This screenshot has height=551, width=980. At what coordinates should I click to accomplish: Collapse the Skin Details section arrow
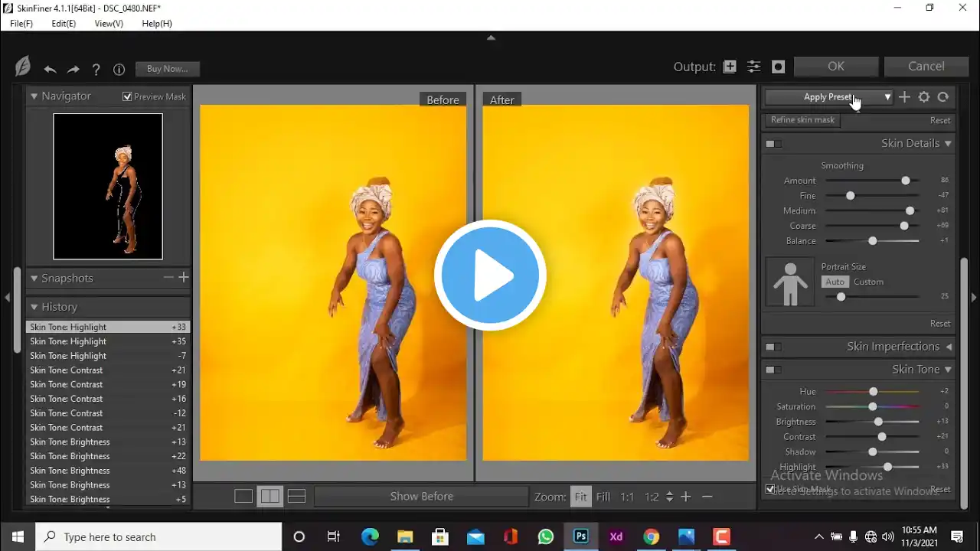(x=948, y=143)
